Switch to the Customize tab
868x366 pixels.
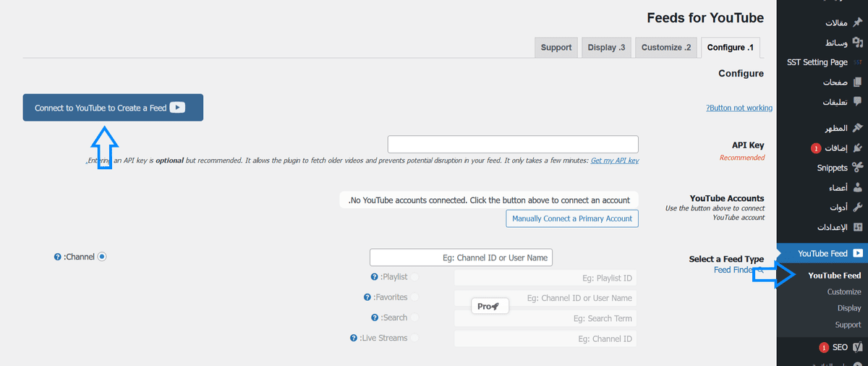point(666,48)
